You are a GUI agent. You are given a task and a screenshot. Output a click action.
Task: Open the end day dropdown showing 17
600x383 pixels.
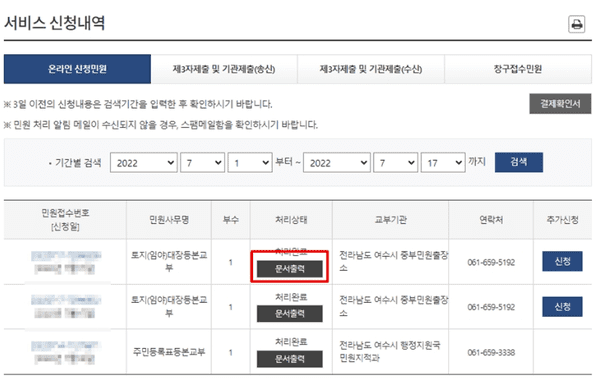pos(443,163)
